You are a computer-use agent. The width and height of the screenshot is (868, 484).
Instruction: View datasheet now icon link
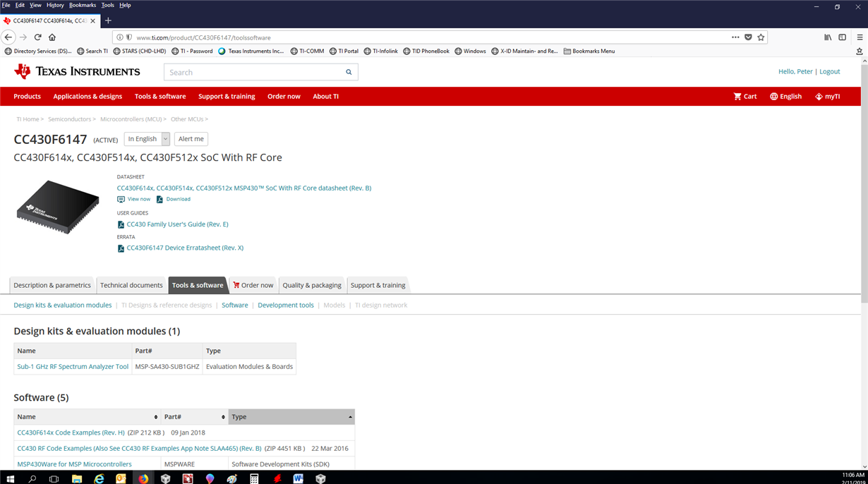(x=133, y=199)
